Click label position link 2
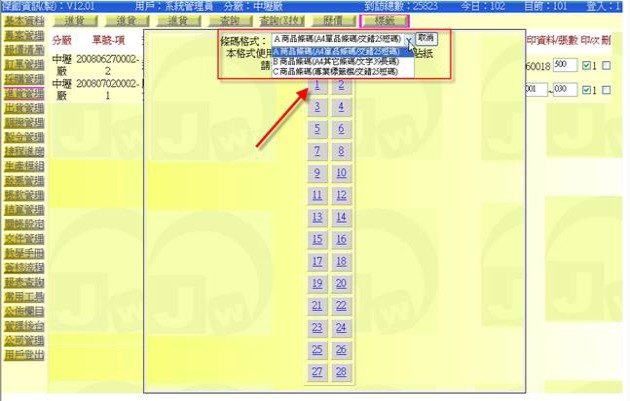This screenshot has height=401, width=630. tap(341, 86)
